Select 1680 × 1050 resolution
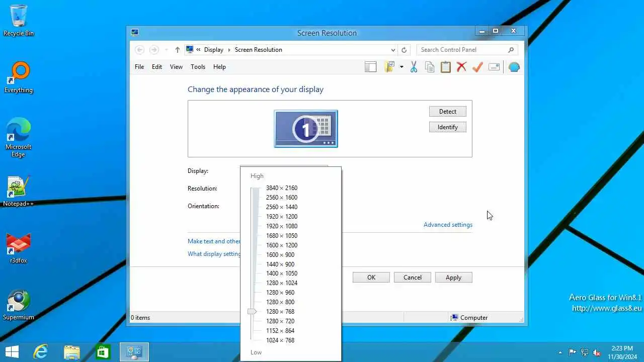Viewport: 644px width, 362px height. [282, 236]
